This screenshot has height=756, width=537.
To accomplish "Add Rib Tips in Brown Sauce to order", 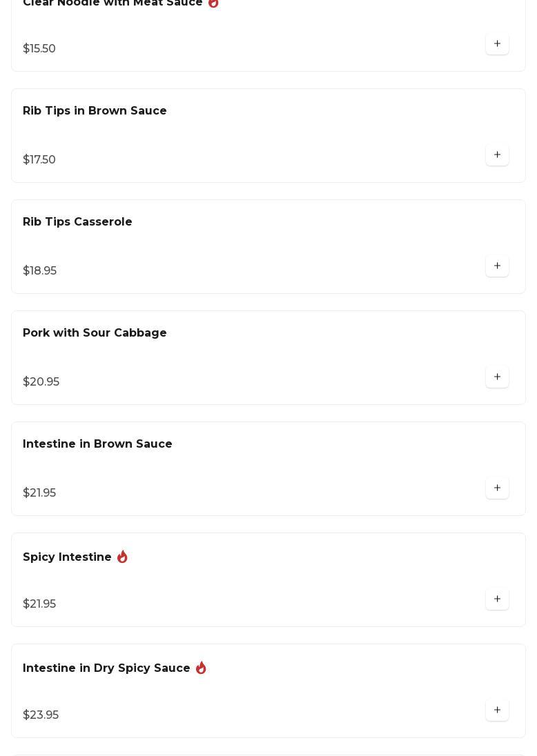I will (x=497, y=155).
